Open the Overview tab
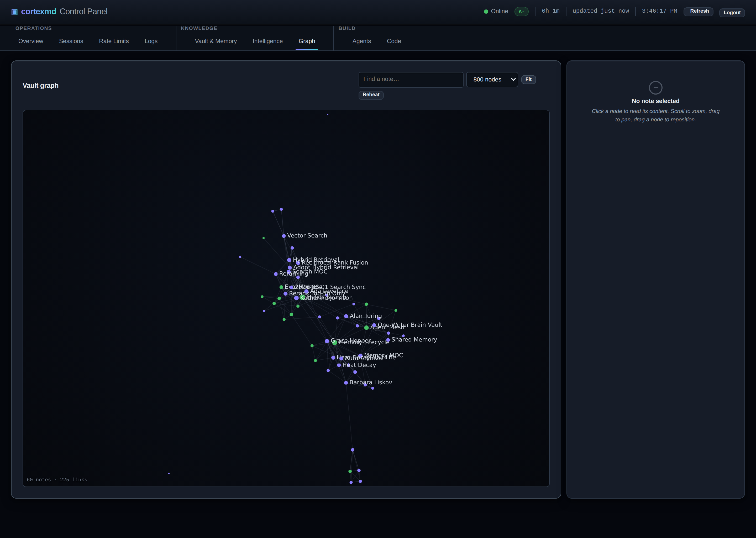The height and width of the screenshot is (538, 756). pos(31,41)
